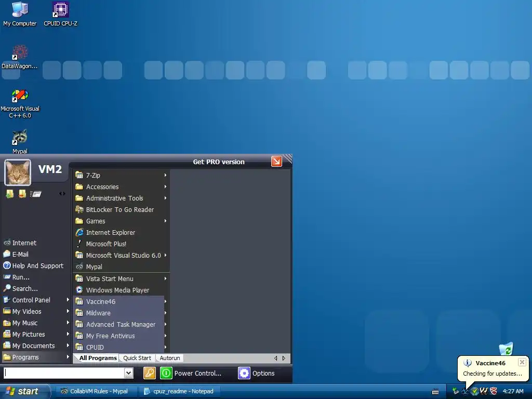Click the Windows start button
This screenshot has width=532, height=399.
click(x=24, y=391)
